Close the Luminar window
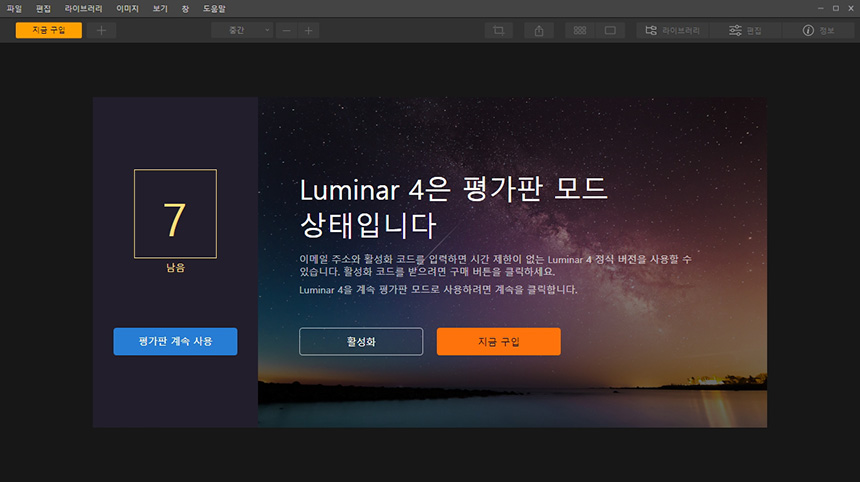This screenshot has height=482, width=860. tap(851, 8)
